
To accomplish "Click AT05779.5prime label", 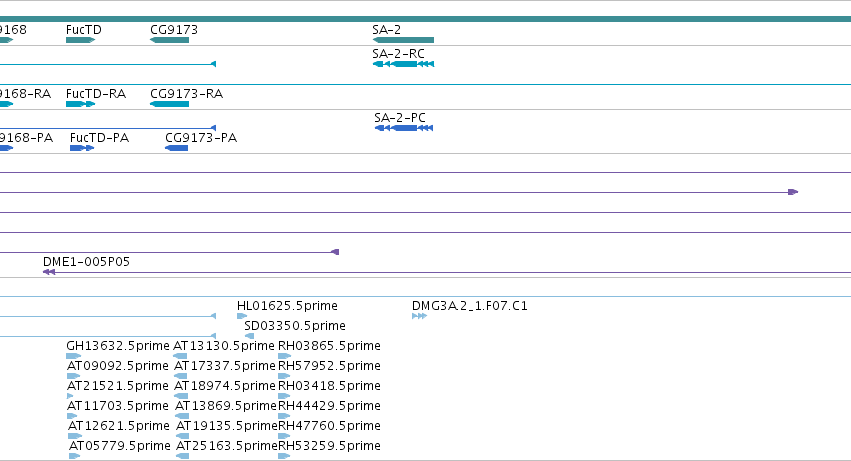I will (x=119, y=446).
